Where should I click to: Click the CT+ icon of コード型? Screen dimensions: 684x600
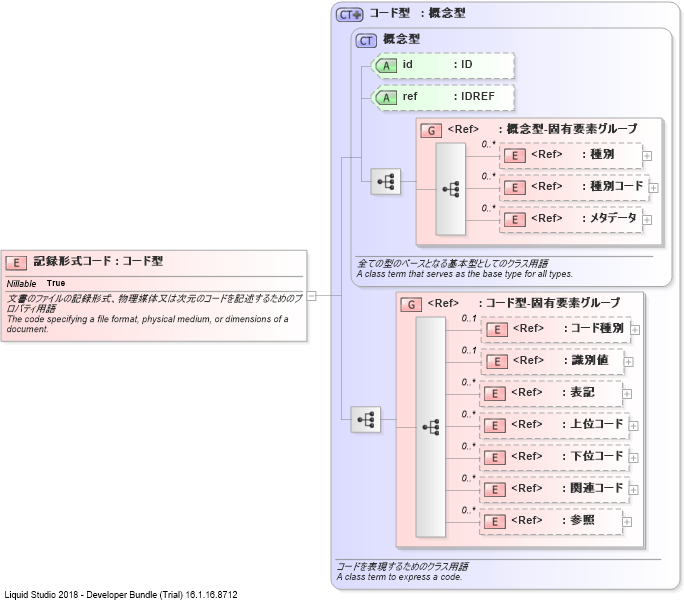(349, 15)
